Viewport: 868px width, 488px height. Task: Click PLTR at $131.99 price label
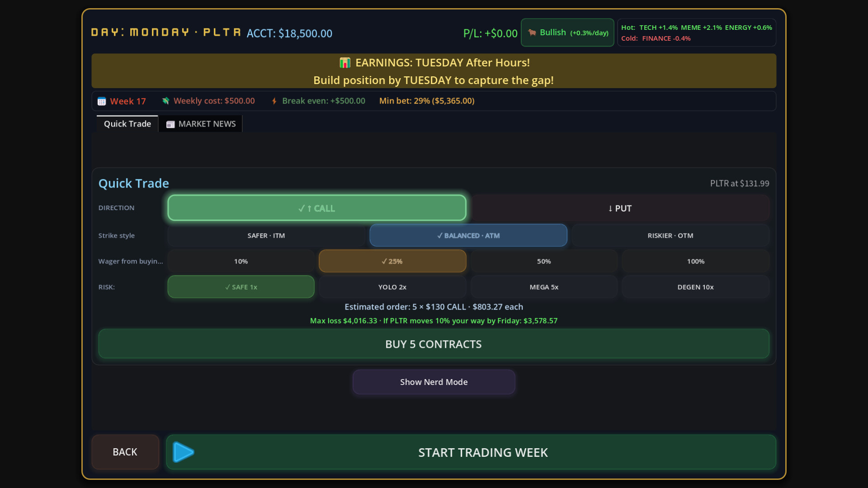tap(739, 183)
